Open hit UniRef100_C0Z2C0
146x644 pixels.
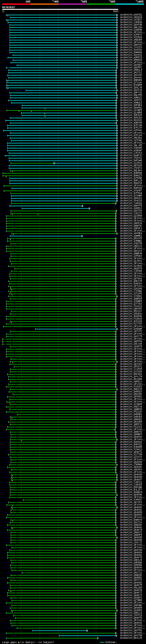coord(131,47)
